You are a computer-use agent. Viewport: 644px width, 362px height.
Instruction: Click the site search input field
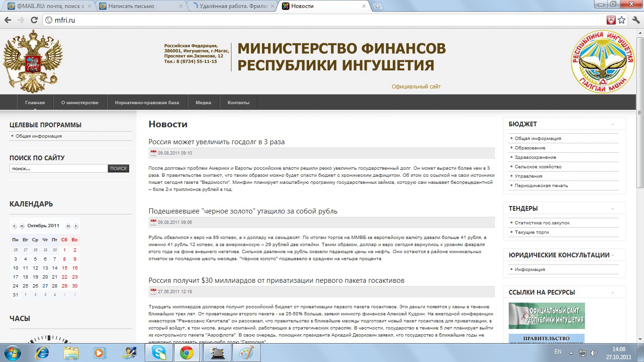click(x=58, y=168)
